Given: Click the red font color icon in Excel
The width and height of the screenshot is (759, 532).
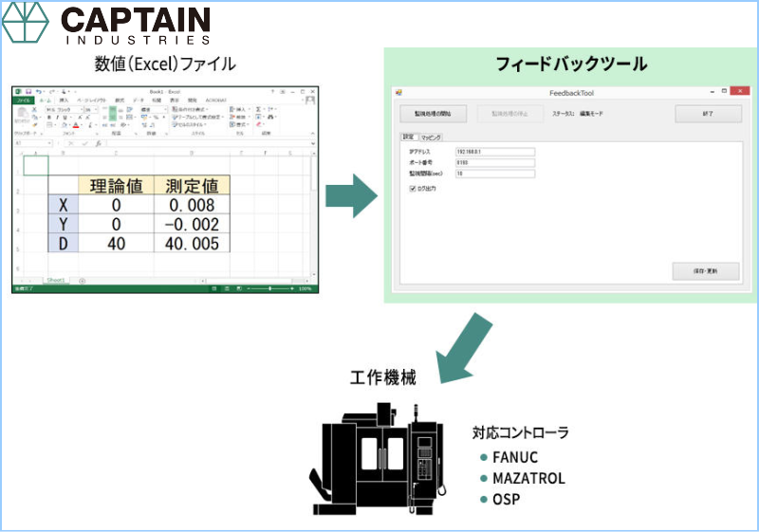Looking at the screenshot, I should 76,125.
